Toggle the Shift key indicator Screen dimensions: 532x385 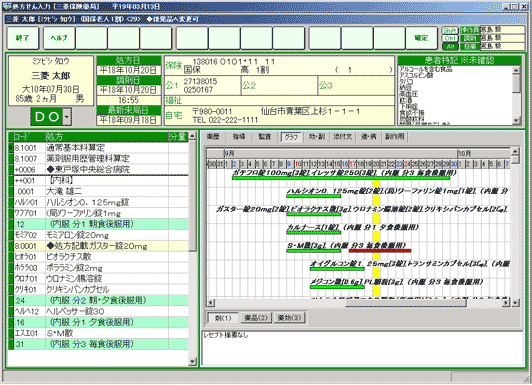tap(450, 31)
